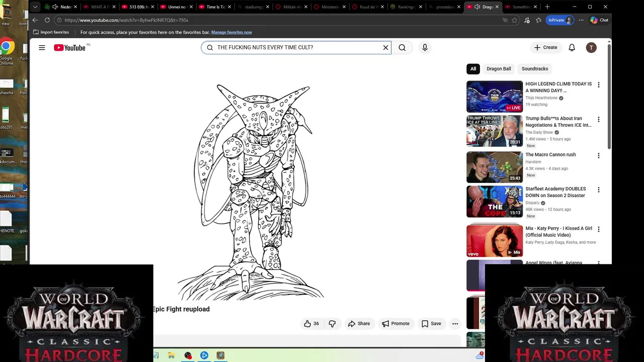Open the 'HIGH LEGEND CLIMB' live thumbnail
Screen dimensions: 644x362
[x=495, y=97]
